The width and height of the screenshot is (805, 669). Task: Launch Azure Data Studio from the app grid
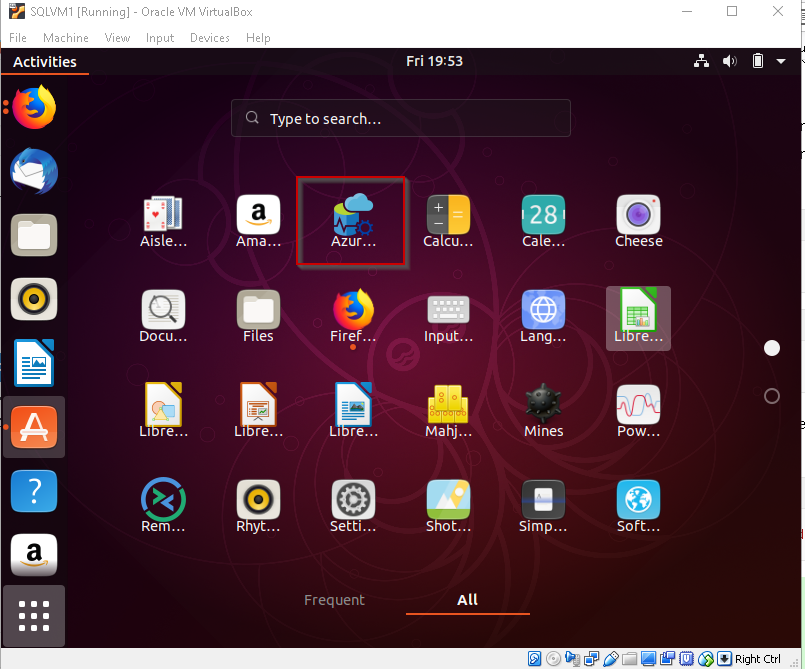point(353,221)
